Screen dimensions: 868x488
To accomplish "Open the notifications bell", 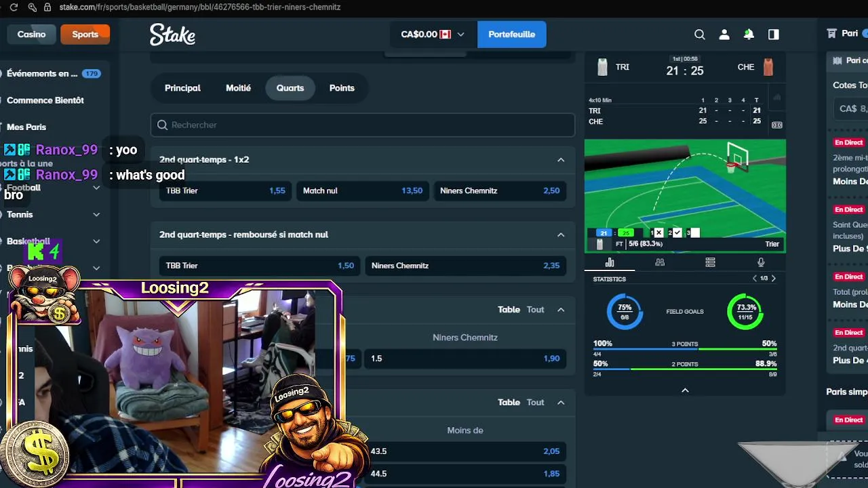I will [749, 35].
